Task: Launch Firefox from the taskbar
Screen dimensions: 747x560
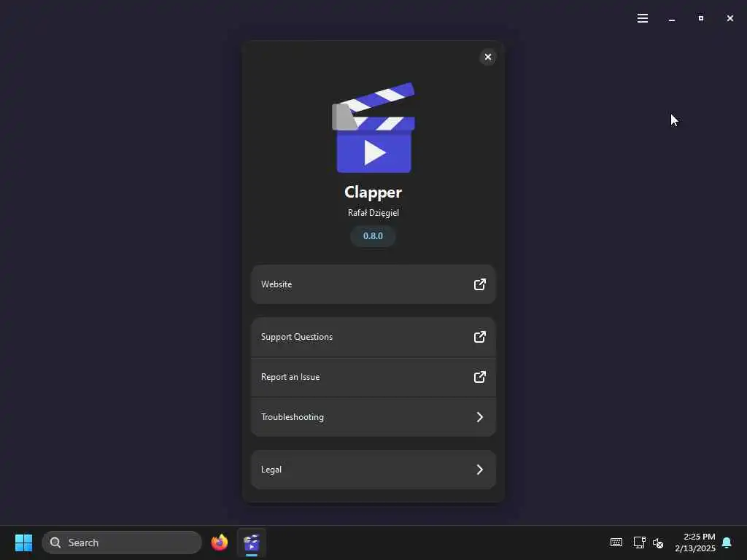Action: pos(220,542)
